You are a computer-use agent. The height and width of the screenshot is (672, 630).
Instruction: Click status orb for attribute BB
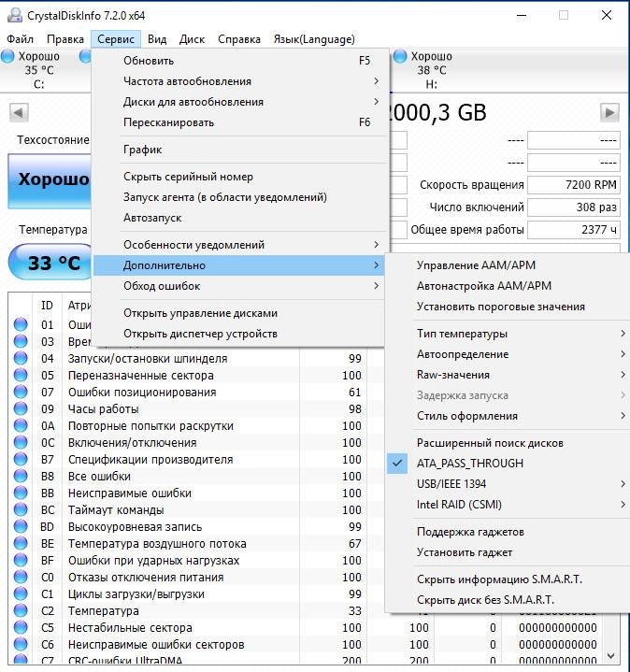pos(21,493)
